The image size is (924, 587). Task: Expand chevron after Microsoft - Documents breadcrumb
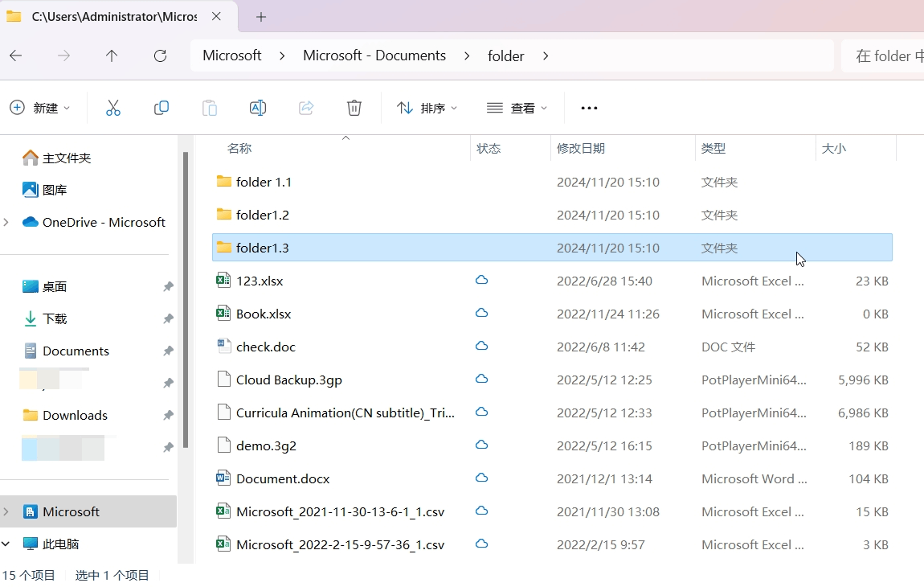click(467, 56)
